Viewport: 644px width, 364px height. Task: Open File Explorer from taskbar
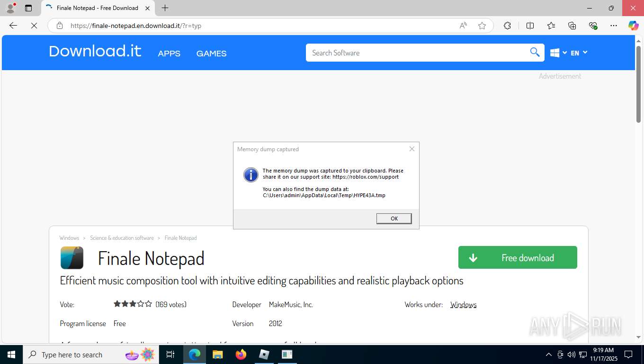(217, 355)
